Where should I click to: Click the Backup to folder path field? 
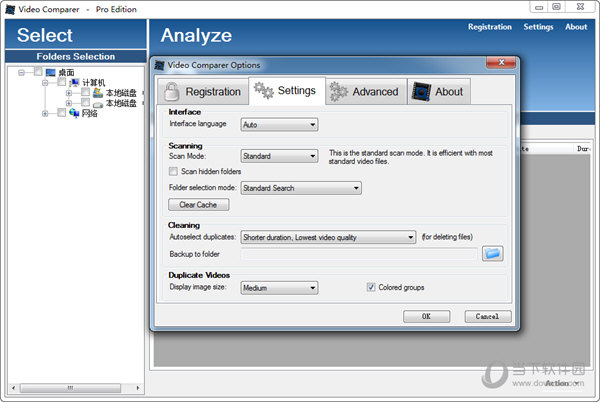click(x=359, y=254)
